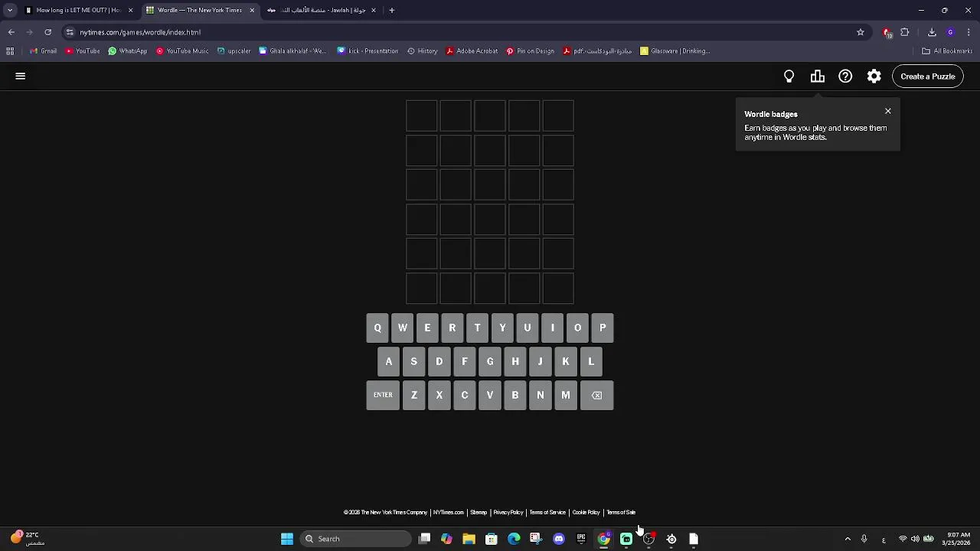
Task: Click the lightbulb hints icon
Action: (789, 77)
